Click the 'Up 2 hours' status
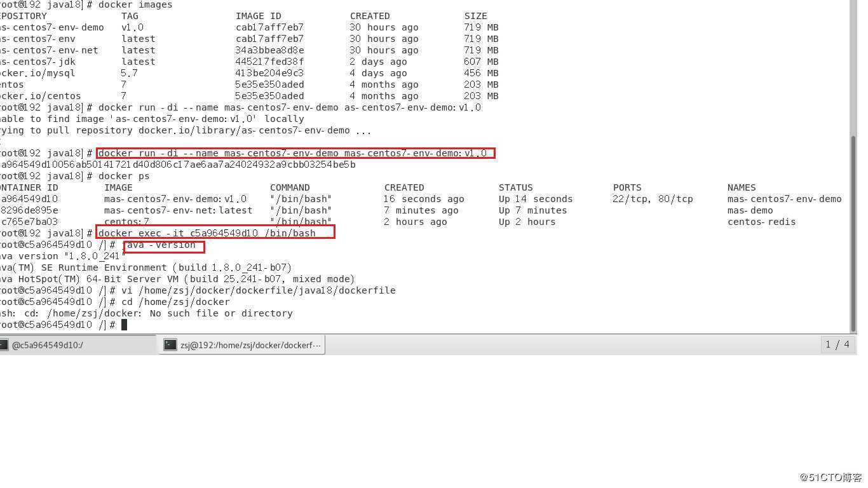Screen dimensions: 868x488 pos(527,222)
